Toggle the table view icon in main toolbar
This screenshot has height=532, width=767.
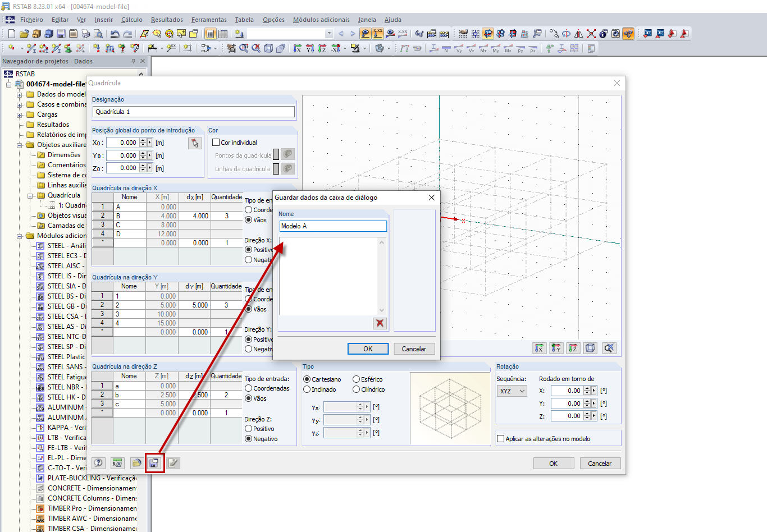(223, 34)
